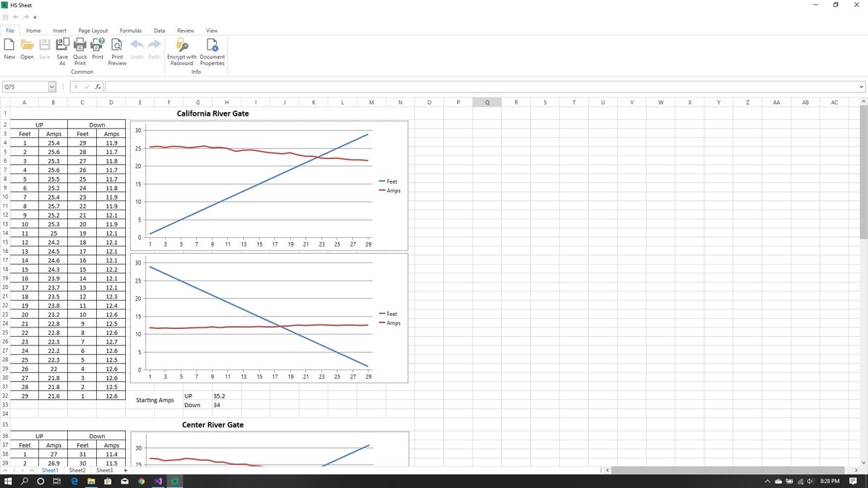The width and height of the screenshot is (868, 488).
Task: Select Encrypt with Password
Action: coord(182,49)
